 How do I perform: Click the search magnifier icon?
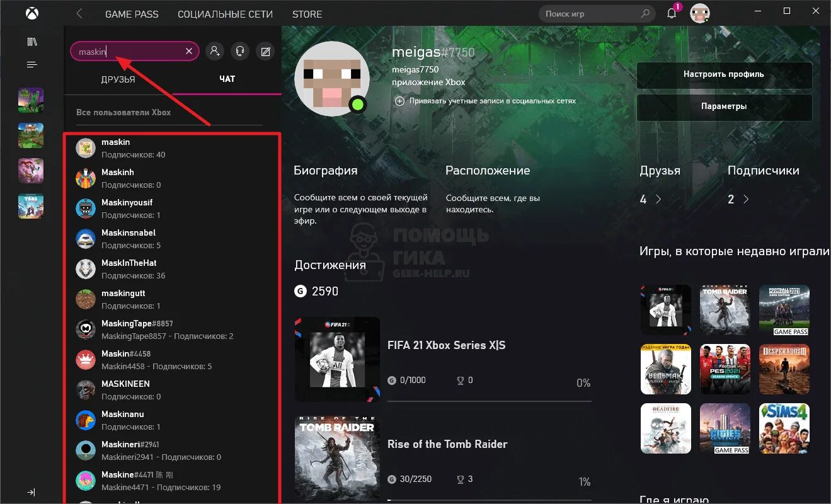coord(645,14)
